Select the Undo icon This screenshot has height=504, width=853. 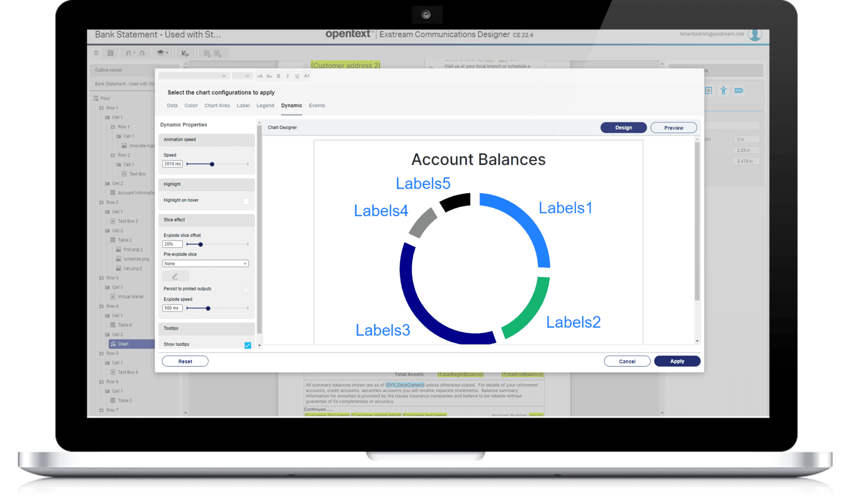(128, 53)
